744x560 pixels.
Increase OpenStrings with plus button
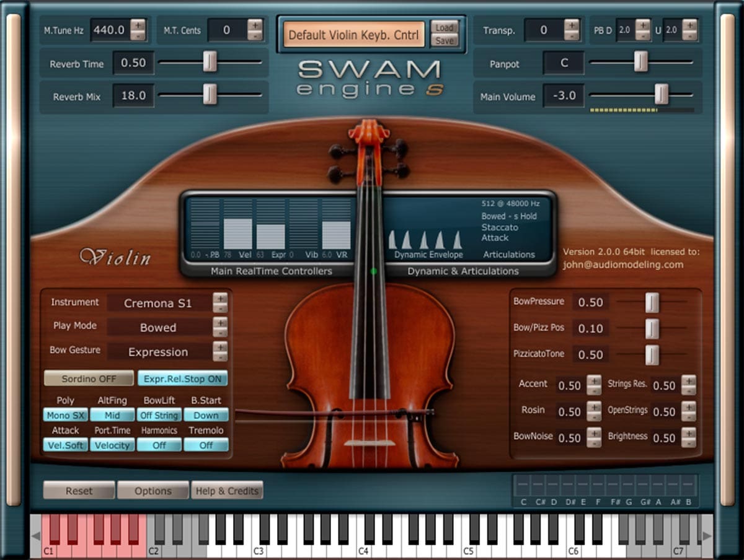(688, 407)
